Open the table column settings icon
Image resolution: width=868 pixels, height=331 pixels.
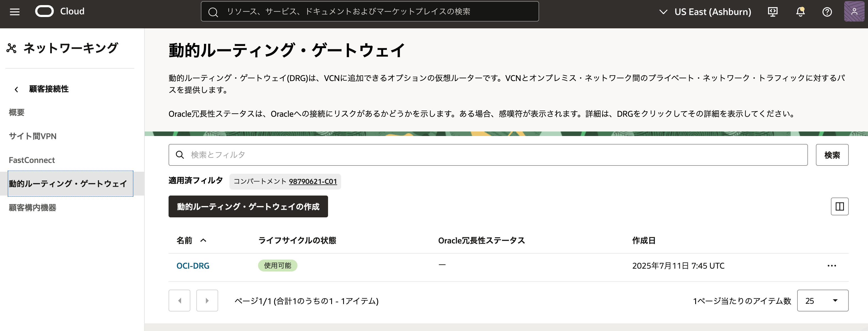[839, 206]
